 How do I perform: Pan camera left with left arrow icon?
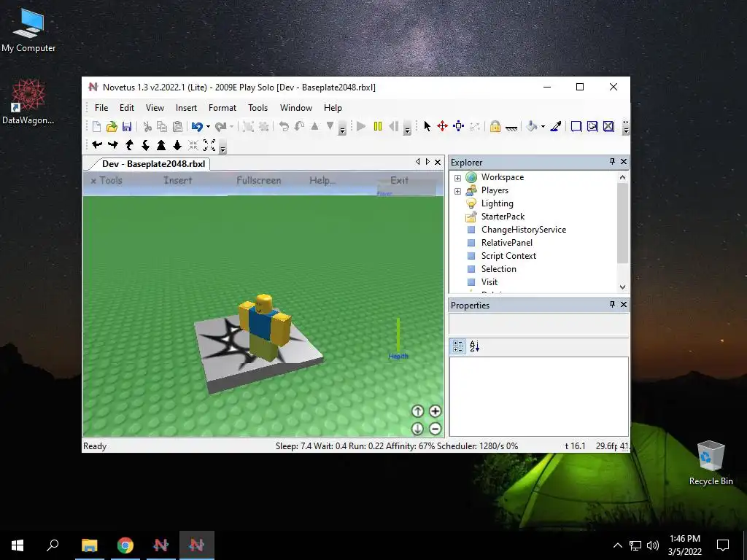point(97,145)
